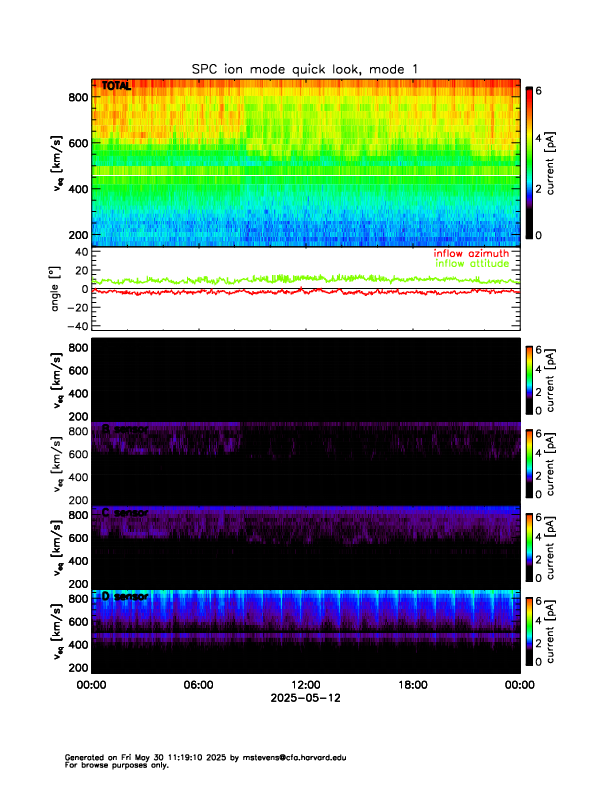The width and height of the screenshot is (612, 792).
Task: Click the plot title 'SPC ion mode quick look'
Action: pyautogui.click(x=305, y=68)
